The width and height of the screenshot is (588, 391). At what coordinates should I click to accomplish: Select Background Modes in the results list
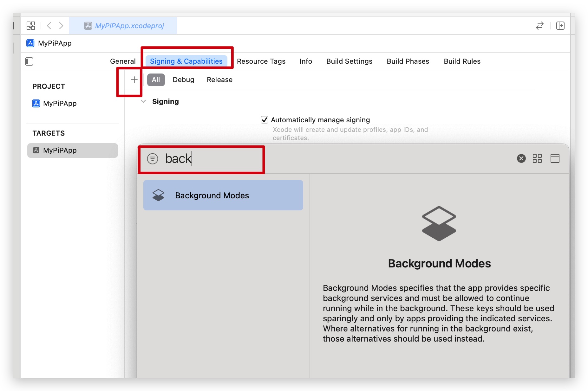(x=223, y=195)
